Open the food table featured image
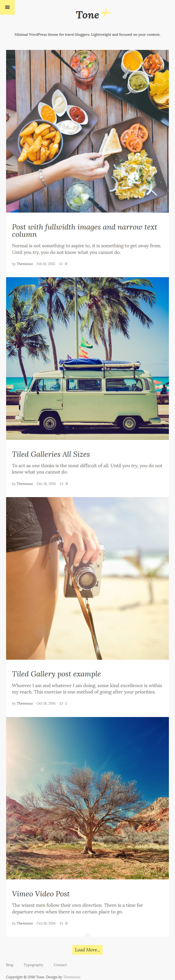The image size is (175, 980). click(x=87, y=131)
